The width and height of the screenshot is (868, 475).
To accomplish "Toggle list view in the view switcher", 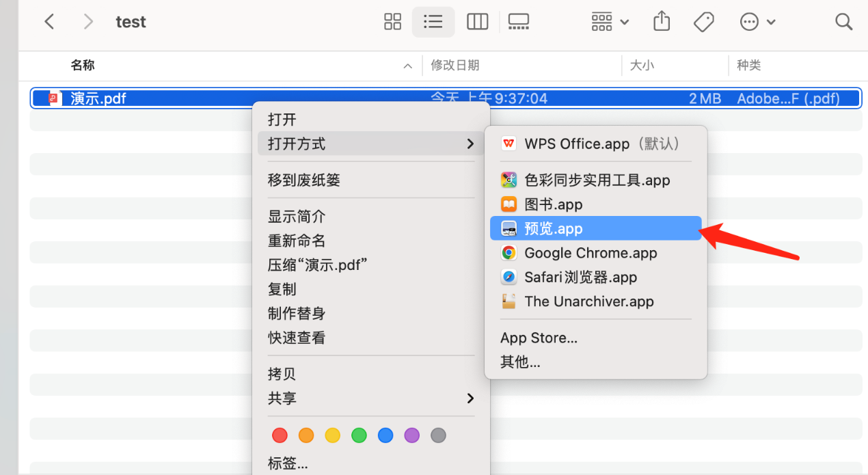I will coord(433,21).
